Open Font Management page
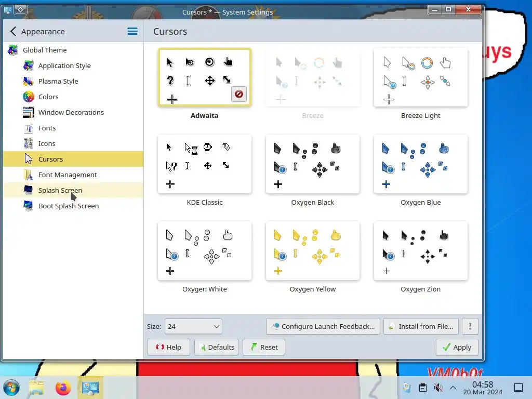532x399 pixels. tap(73, 175)
